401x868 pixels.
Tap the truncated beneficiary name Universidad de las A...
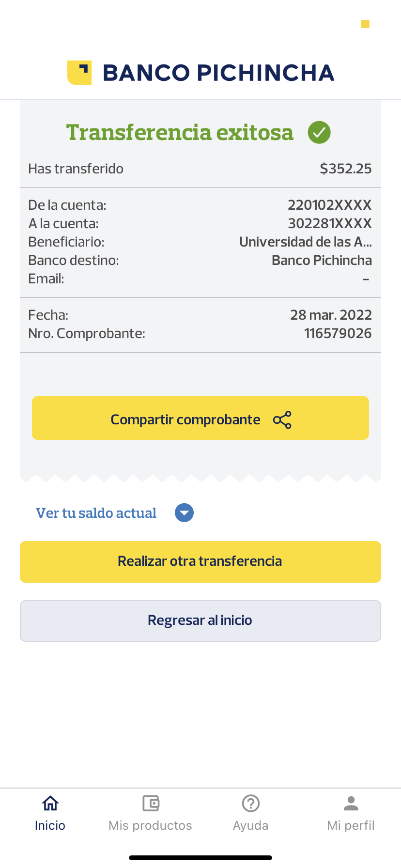306,242
